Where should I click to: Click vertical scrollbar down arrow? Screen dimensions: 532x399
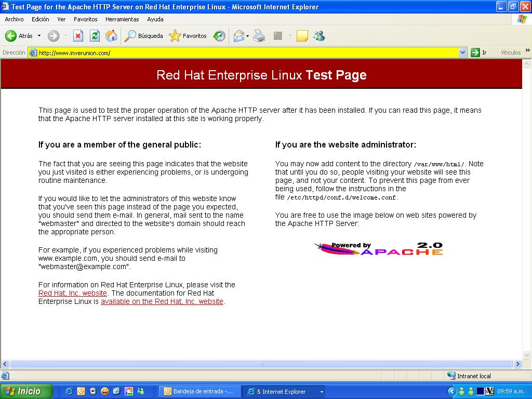pyautogui.click(x=527, y=355)
